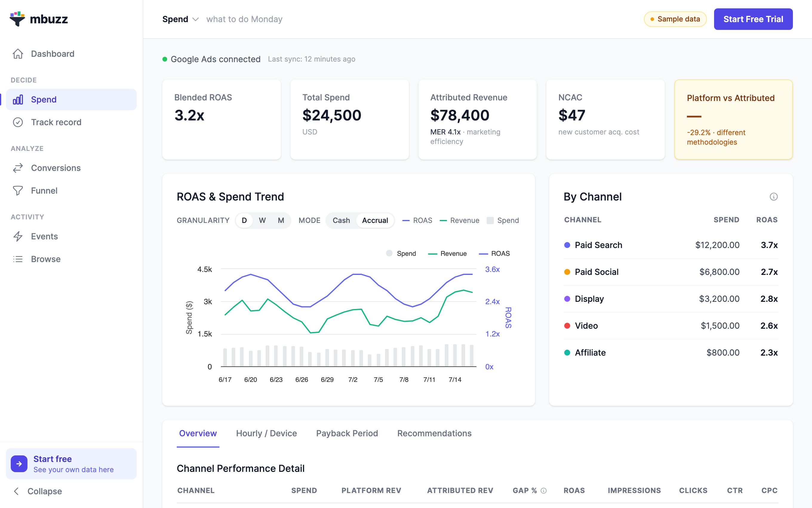Open the Browse activity page
Screen dimensions: 812x508
click(x=71, y=259)
